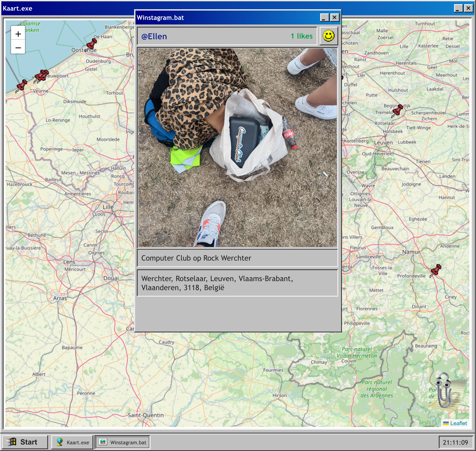Select Winstagram.bat taskbar item
Image resolution: width=476 pixels, height=451 pixels.
(123, 442)
